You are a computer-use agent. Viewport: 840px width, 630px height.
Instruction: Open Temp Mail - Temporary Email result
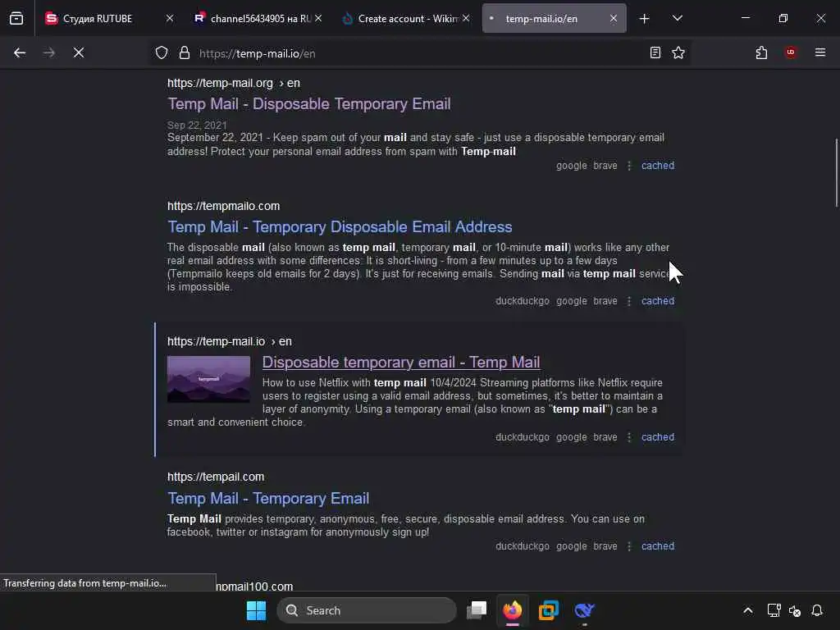click(x=268, y=498)
